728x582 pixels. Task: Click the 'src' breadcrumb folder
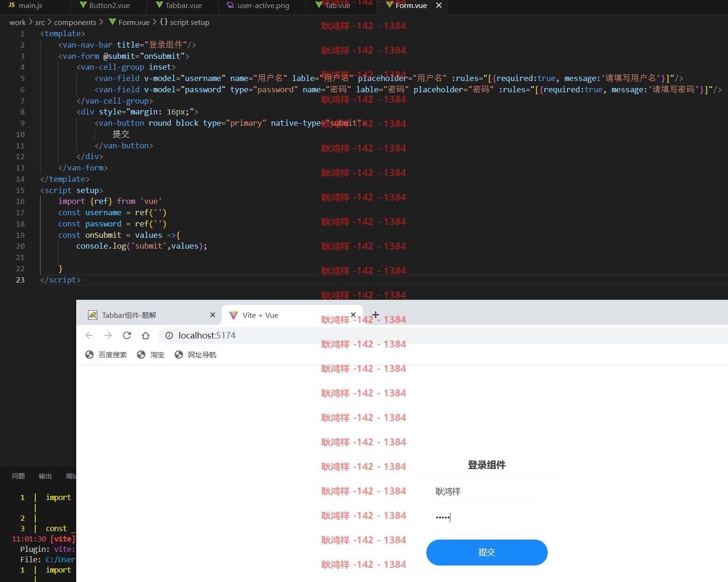click(x=40, y=22)
